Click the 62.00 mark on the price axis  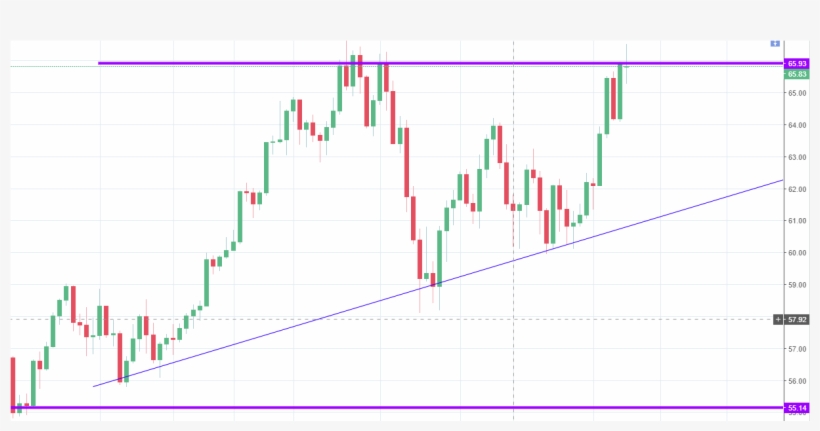point(797,189)
